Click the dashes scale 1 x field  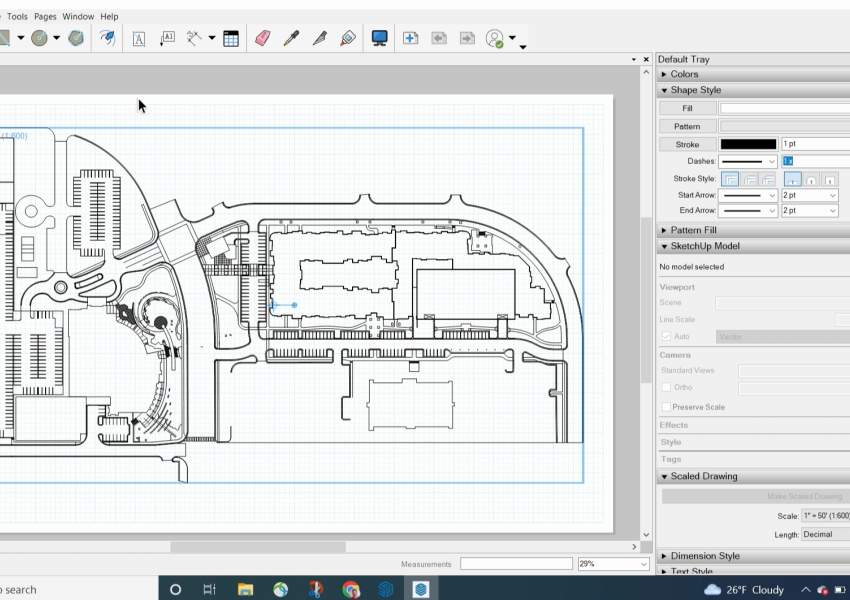point(816,161)
